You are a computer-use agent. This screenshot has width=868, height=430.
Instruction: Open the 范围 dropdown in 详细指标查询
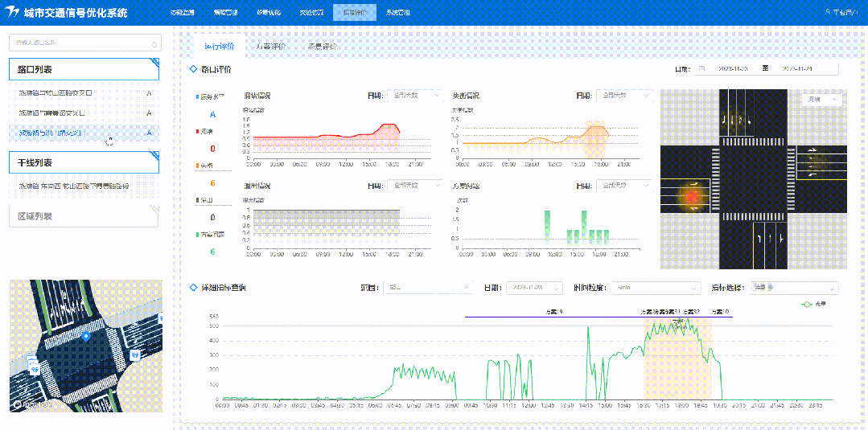click(x=429, y=288)
